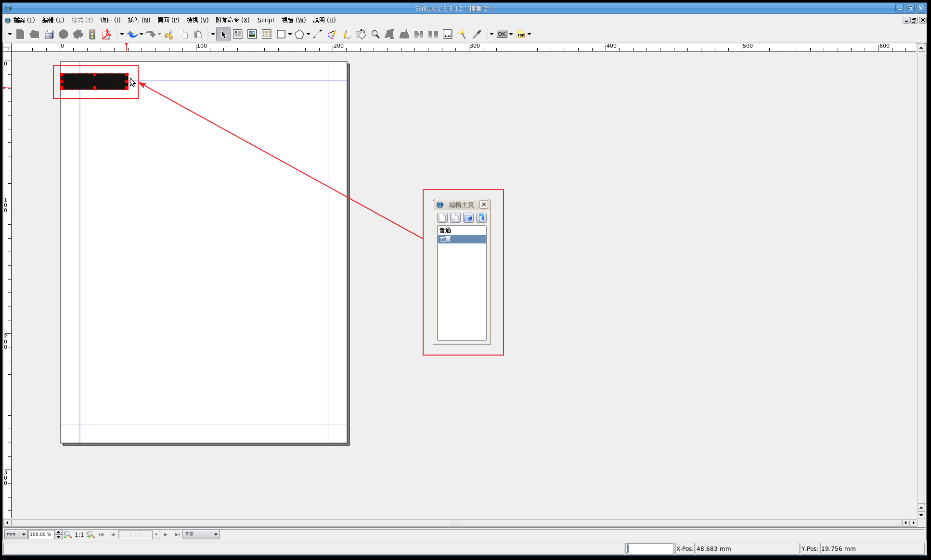Image resolution: width=931 pixels, height=560 pixels.
Task: Click the Eyedropper tool icon
Action: pyautogui.click(x=477, y=34)
